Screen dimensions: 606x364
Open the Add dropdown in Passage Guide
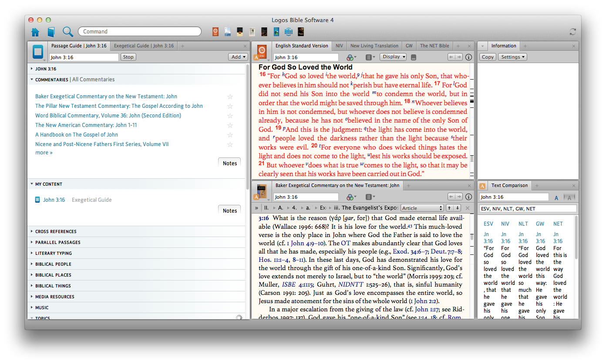238,57
